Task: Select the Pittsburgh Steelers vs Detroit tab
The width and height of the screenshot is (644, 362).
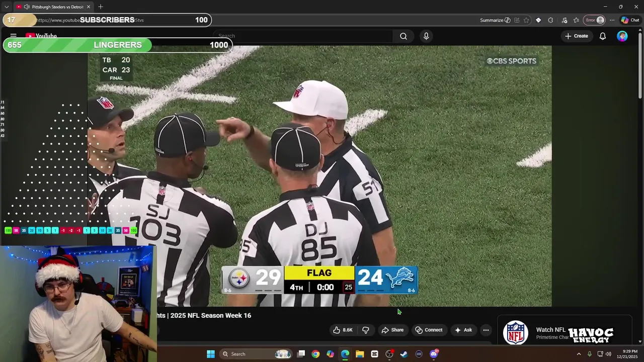Action: coord(53,7)
